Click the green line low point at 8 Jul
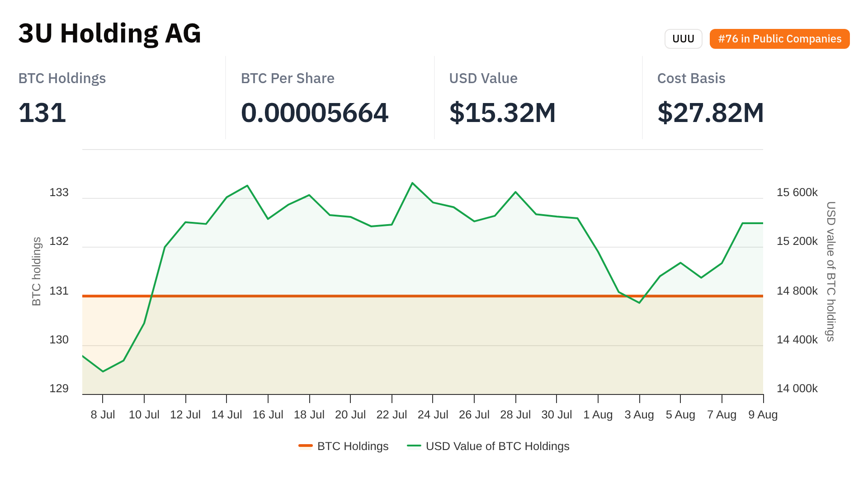The width and height of the screenshot is (868, 488). coord(103,371)
